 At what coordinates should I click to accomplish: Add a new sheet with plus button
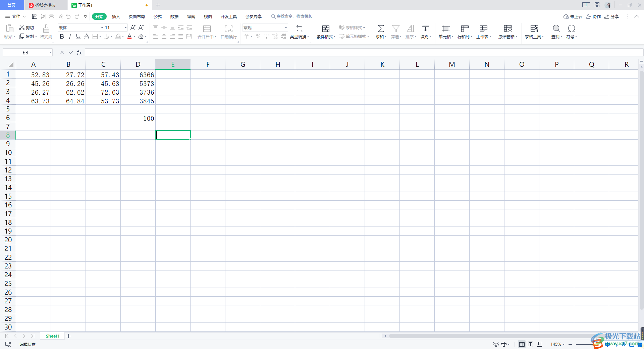point(68,336)
